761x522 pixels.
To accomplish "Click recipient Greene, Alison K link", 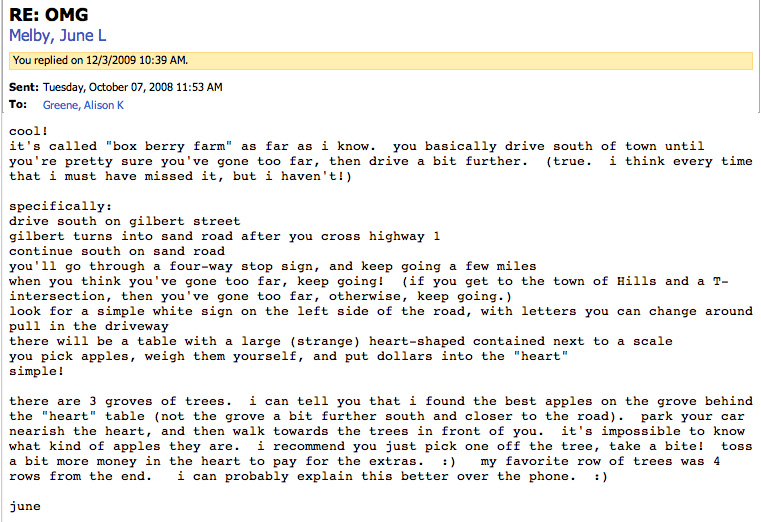I will click(x=83, y=105).
